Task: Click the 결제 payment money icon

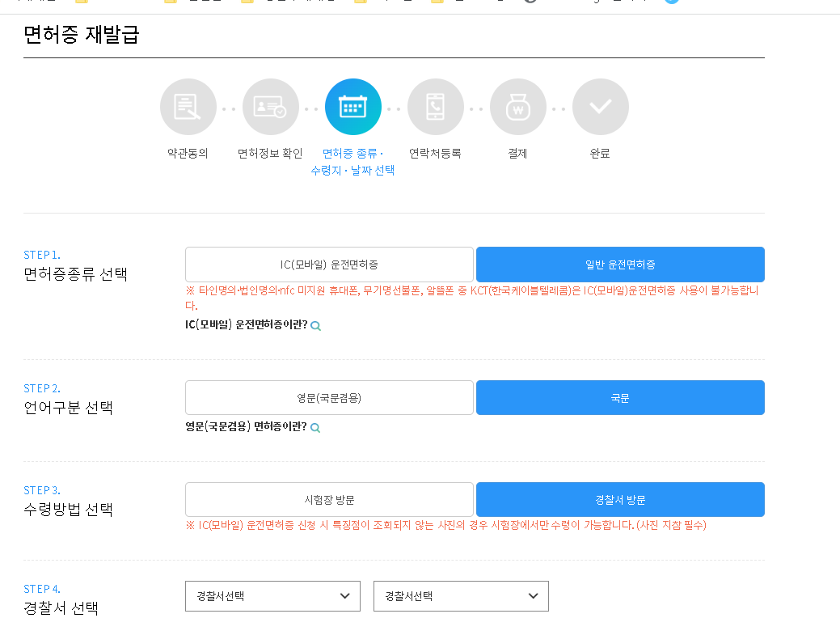Action: [x=517, y=106]
